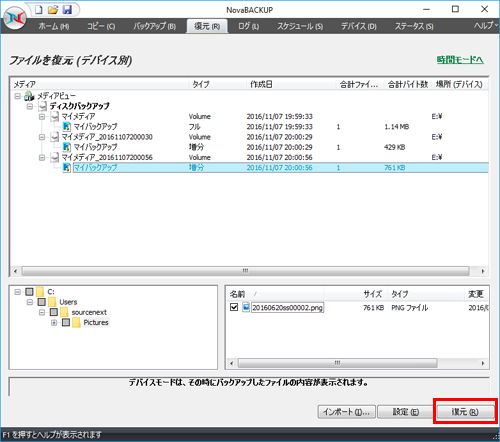The image size is (500, 442).
Task: Collapse the マイメディア volume node
Action: pos(42,117)
